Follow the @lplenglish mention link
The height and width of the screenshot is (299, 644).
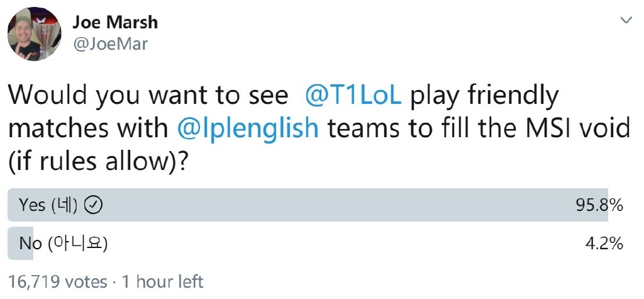click(x=248, y=128)
